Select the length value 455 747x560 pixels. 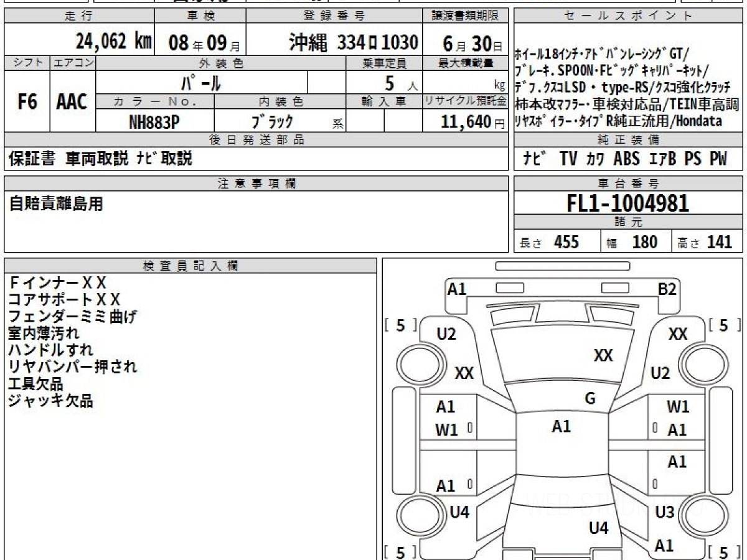(x=566, y=242)
